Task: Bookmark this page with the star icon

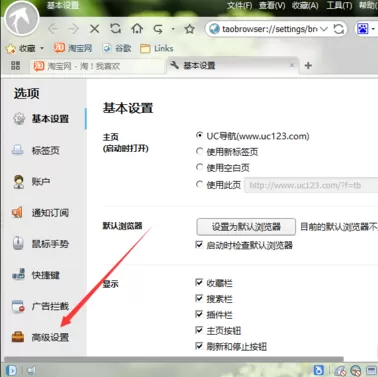Action: (190, 29)
